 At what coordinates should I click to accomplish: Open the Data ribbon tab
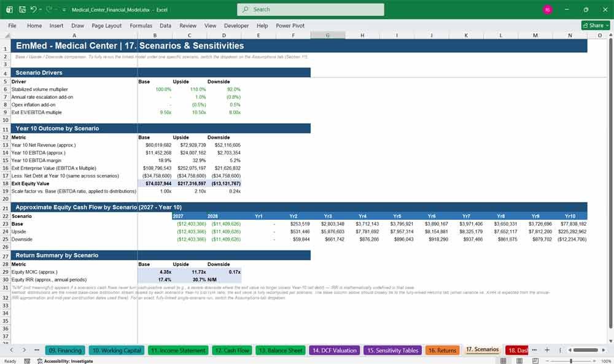[165, 25]
